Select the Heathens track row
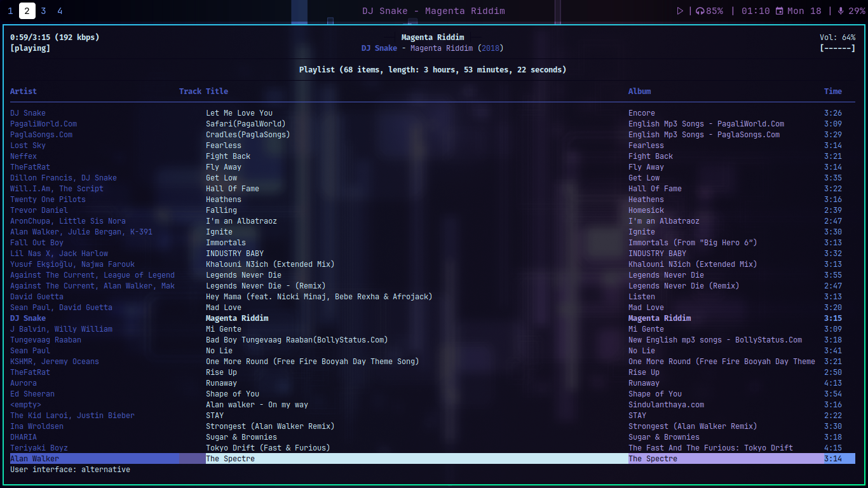The height and width of the screenshot is (488, 868). coord(224,200)
